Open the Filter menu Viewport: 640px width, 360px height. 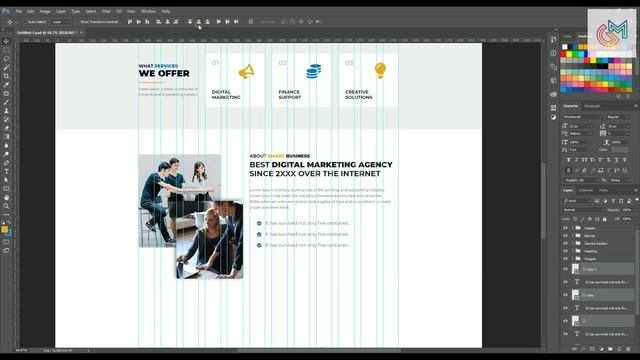coord(106,11)
